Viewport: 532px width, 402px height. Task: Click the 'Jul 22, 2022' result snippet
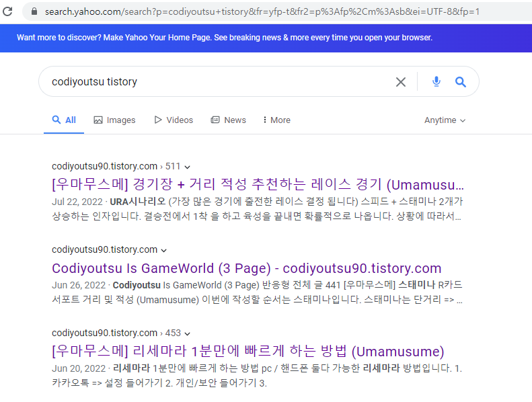[257, 209]
